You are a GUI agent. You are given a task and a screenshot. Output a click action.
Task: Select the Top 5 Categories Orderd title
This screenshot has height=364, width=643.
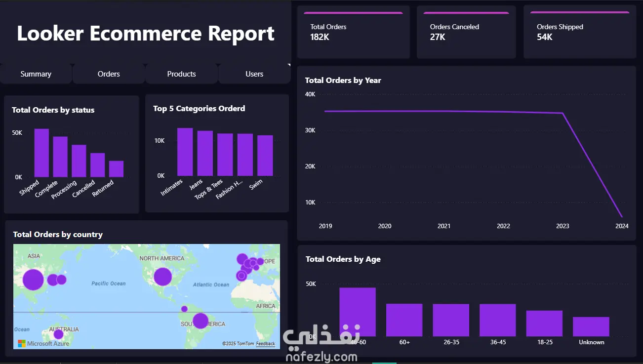pyautogui.click(x=199, y=109)
